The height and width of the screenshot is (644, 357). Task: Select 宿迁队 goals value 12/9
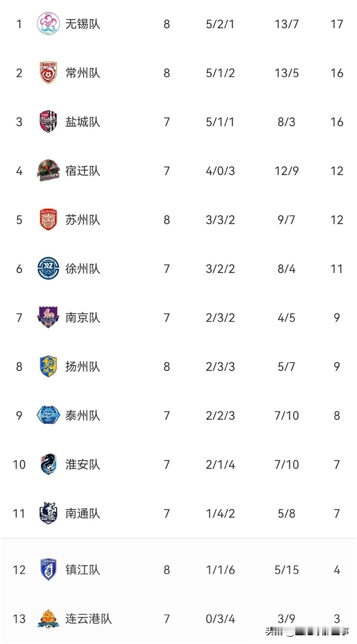click(287, 171)
